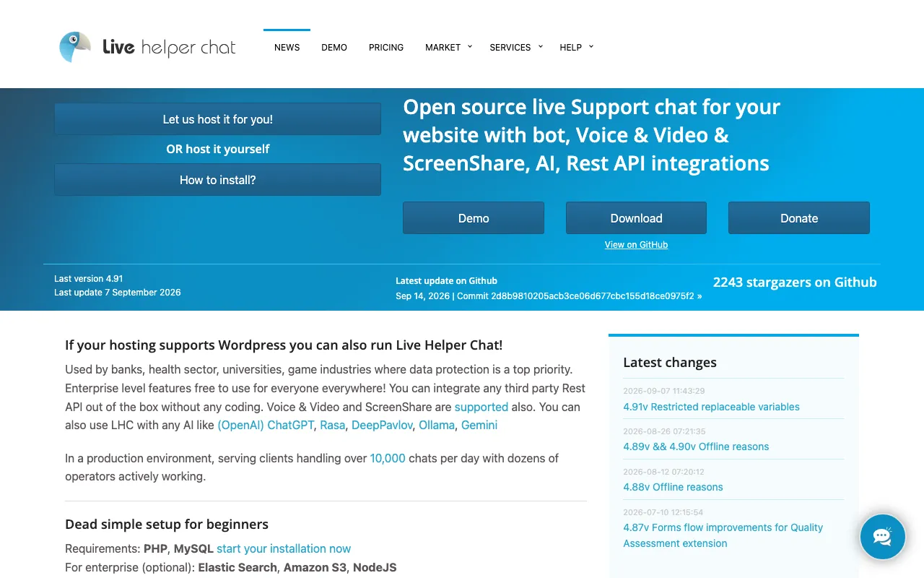Click the 'Live helper chat' logo text

tap(169, 48)
